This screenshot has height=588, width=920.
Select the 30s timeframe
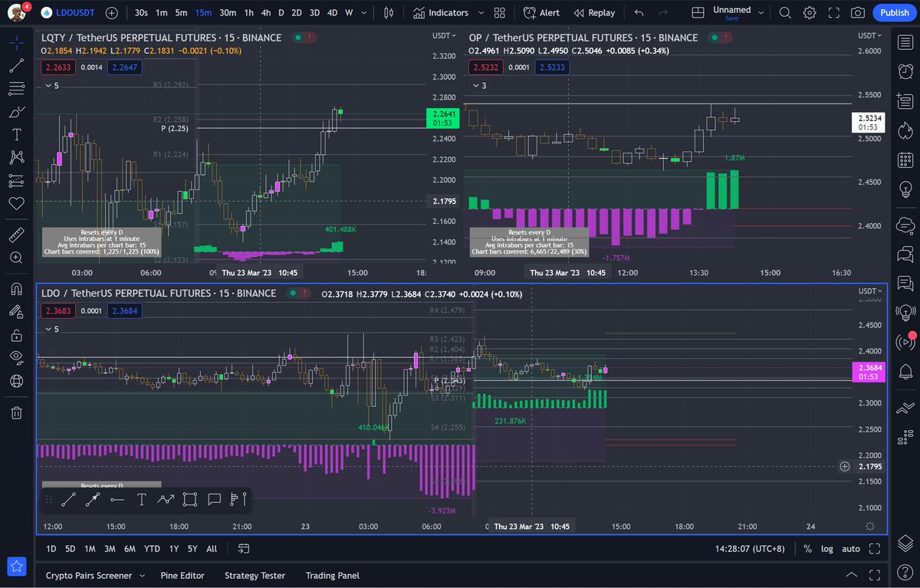(x=141, y=12)
